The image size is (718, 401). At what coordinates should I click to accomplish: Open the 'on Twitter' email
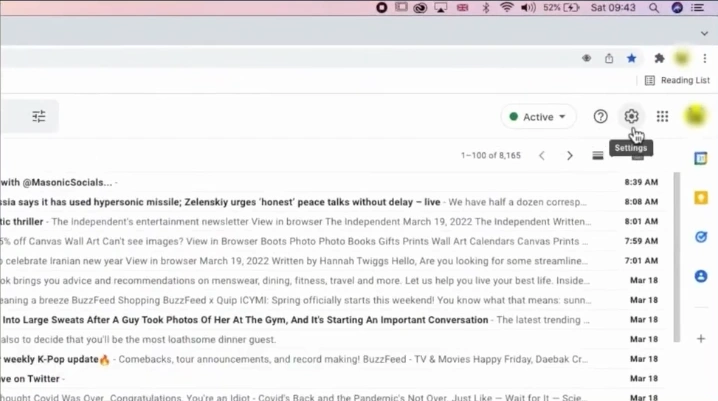point(330,379)
